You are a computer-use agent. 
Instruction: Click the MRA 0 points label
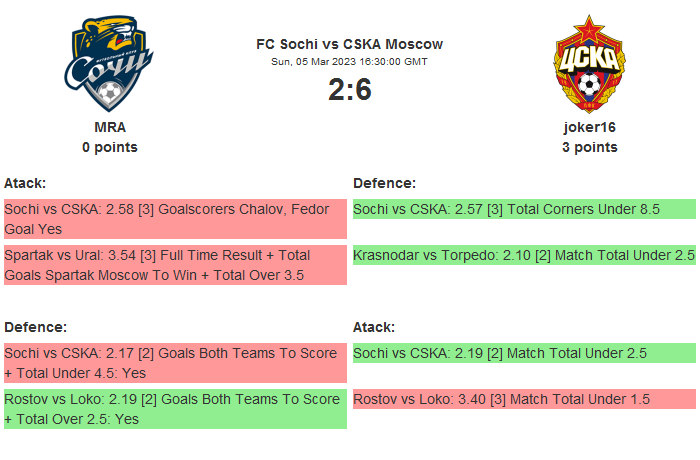(110, 147)
